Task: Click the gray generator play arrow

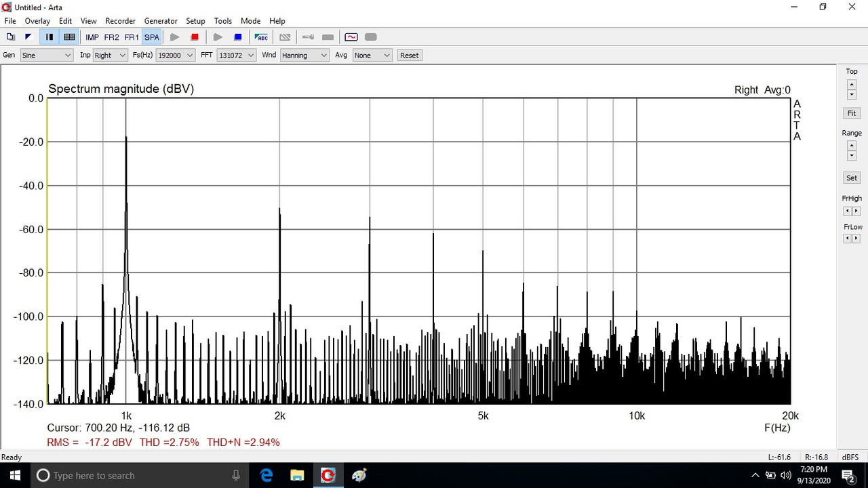Action: coord(218,37)
